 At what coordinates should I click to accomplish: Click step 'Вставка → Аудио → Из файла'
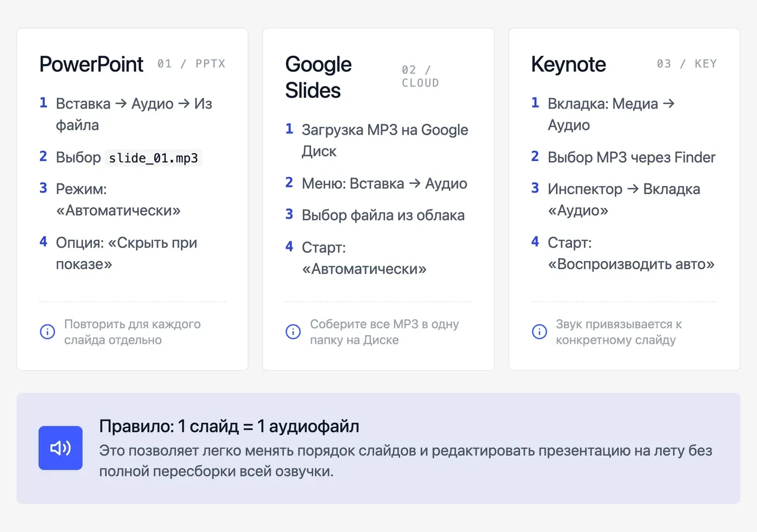[x=134, y=114]
